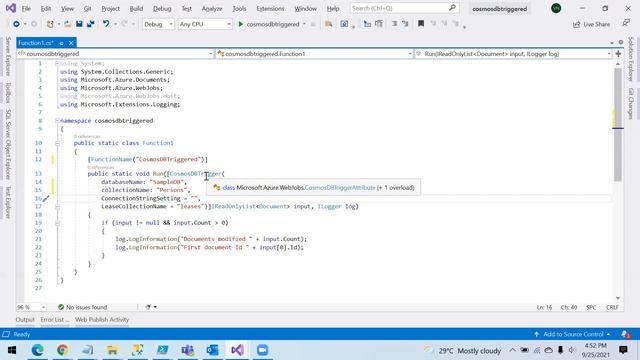Undo the last edit with the undo arrow

click(106, 24)
